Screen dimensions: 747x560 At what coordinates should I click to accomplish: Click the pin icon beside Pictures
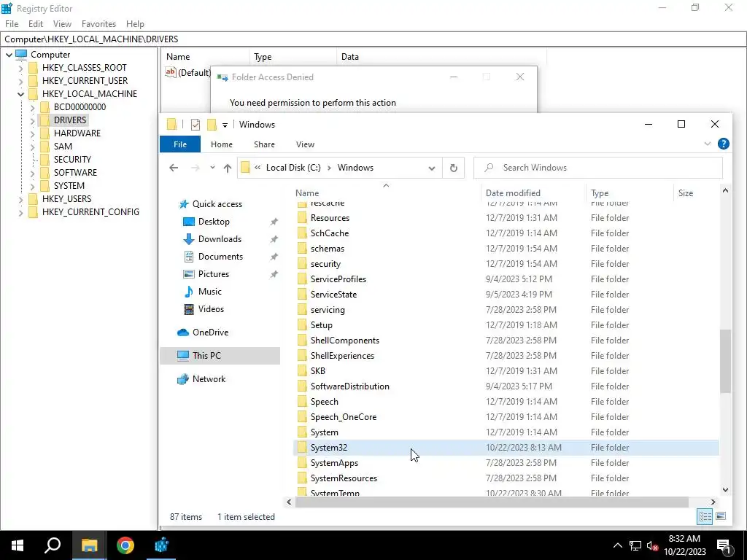274,275
